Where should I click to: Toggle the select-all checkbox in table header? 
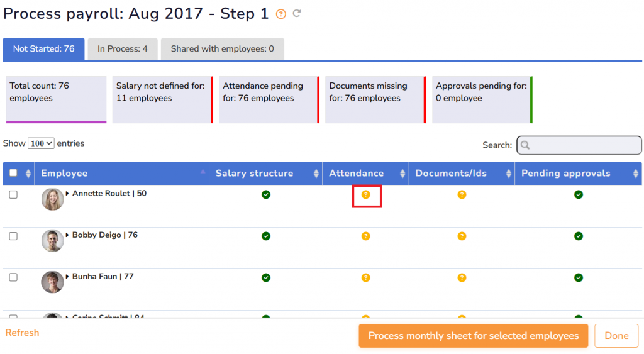[x=13, y=174]
